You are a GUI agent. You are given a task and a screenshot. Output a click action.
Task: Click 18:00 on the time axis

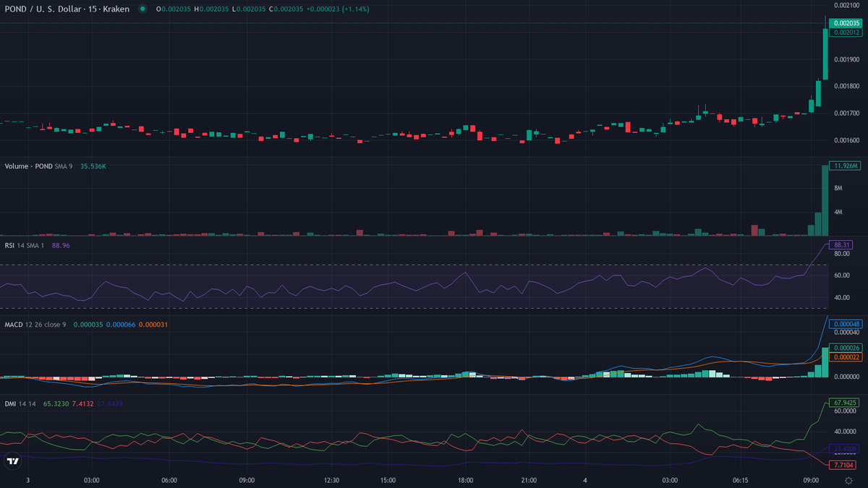tap(465, 480)
